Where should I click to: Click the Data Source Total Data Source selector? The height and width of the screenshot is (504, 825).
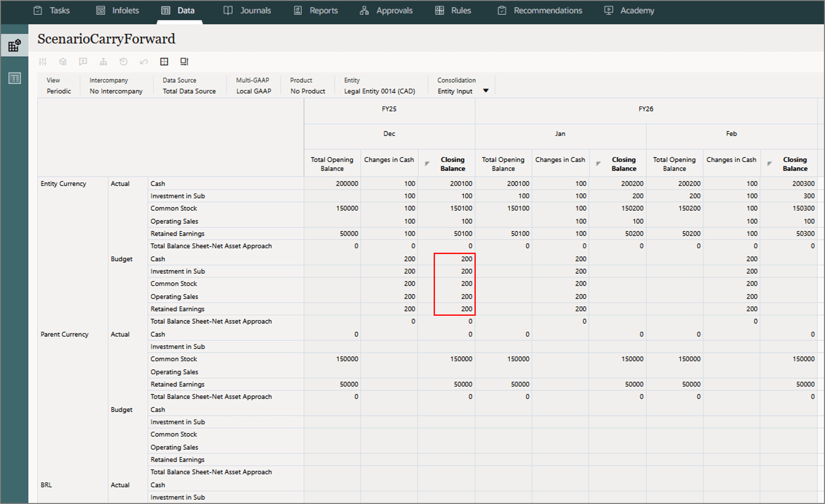tap(189, 91)
